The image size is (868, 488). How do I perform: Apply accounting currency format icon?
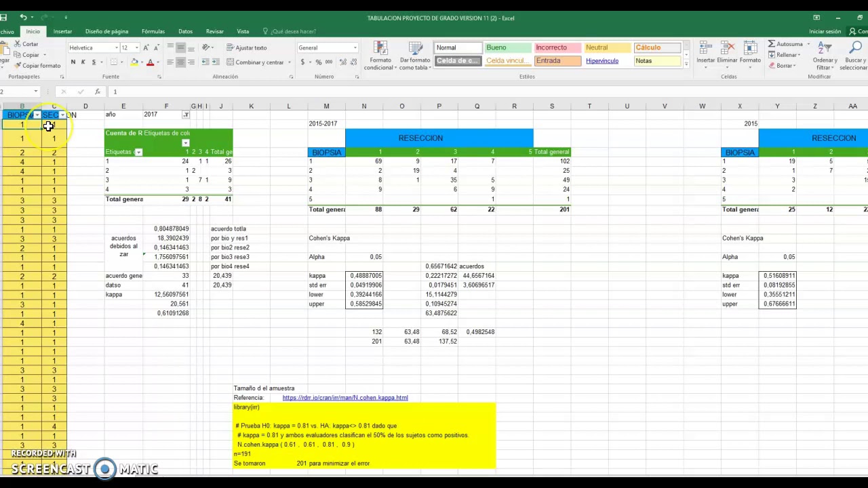pyautogui.click(x=302, y=62)
